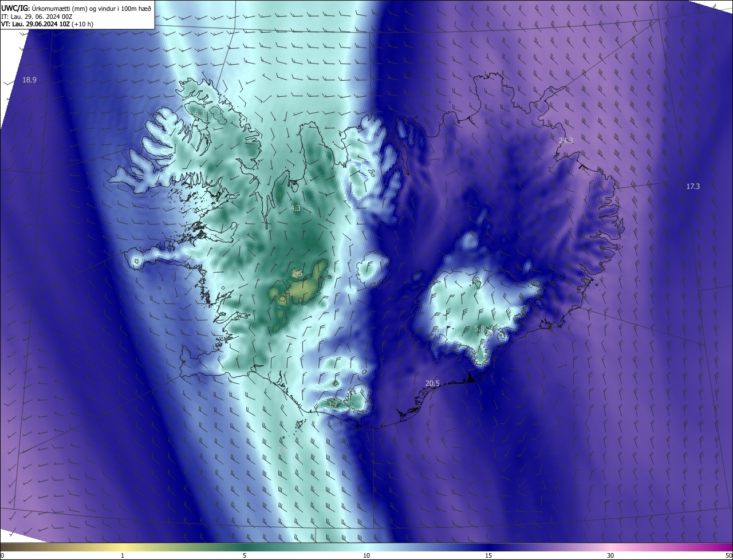The width and height of the screenshot is (733, 560).
Task: Click the colorbar at the 30 mm mark
Action: (x=610, y=547)
